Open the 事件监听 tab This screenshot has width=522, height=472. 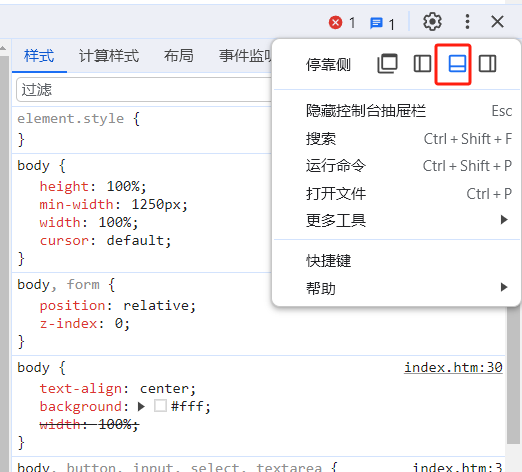[245, 56]
